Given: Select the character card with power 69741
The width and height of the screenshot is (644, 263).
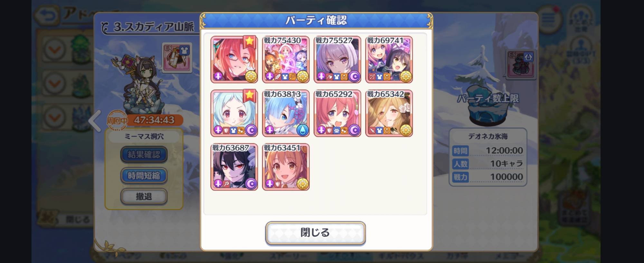Looking at the screenshot, I should tap(389, 59).
